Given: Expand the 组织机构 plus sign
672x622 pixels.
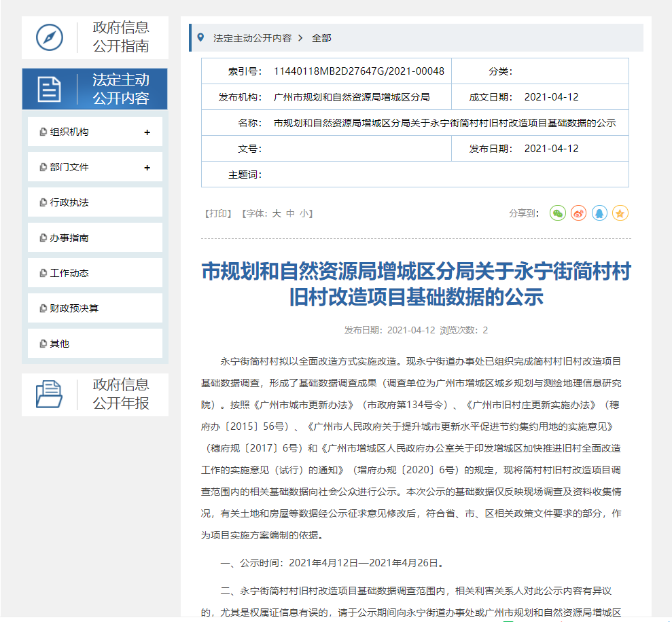Looking at the screenshot, I should pos(147,132).
